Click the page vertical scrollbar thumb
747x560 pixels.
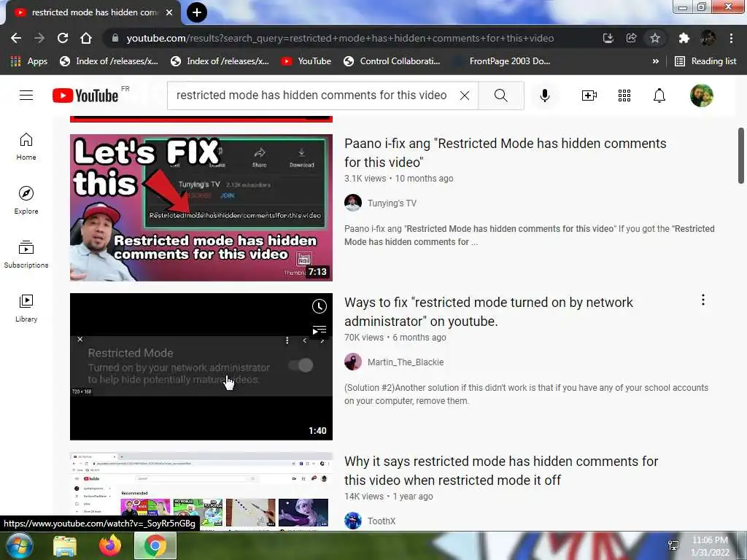[741, 155]
